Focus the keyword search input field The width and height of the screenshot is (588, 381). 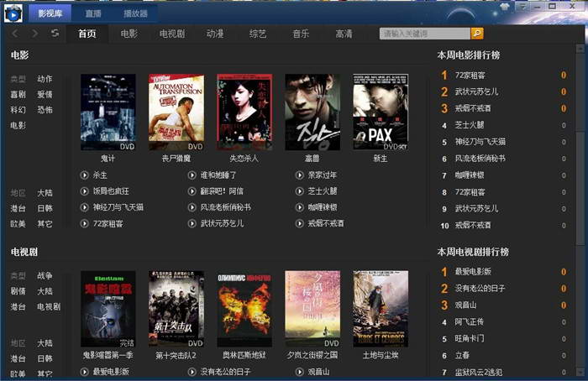click(424, 34)
